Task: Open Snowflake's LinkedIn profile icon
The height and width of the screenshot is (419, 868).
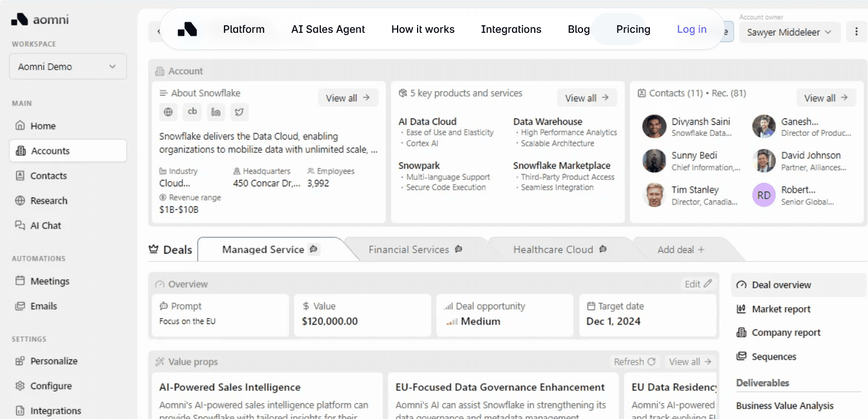Action: click(215, 112)
